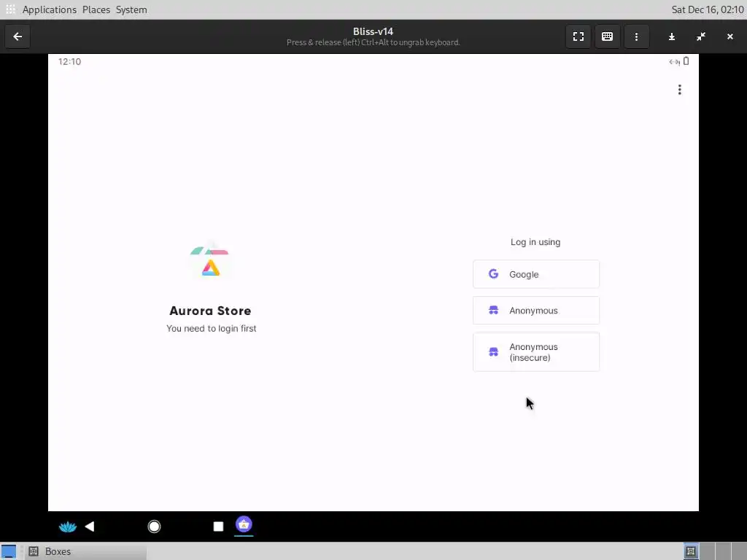Viewport: 747px width, 560px height.
Task: Go back using Boxes header arrow
Action: [x=18, y=36]
